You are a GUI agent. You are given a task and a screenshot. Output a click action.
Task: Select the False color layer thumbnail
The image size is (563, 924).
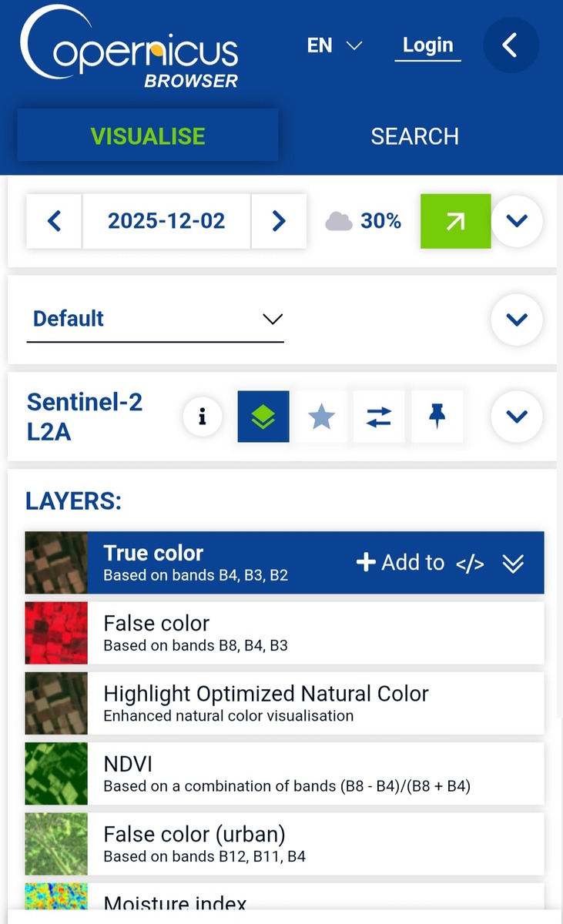pos(56,633)
